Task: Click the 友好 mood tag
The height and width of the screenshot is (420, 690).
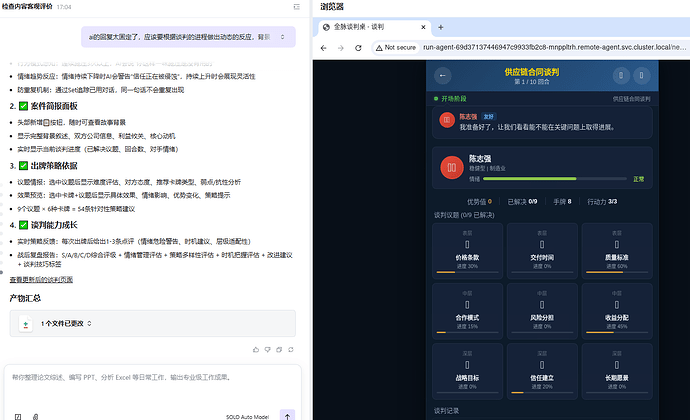Action: [x=488, y=117]
